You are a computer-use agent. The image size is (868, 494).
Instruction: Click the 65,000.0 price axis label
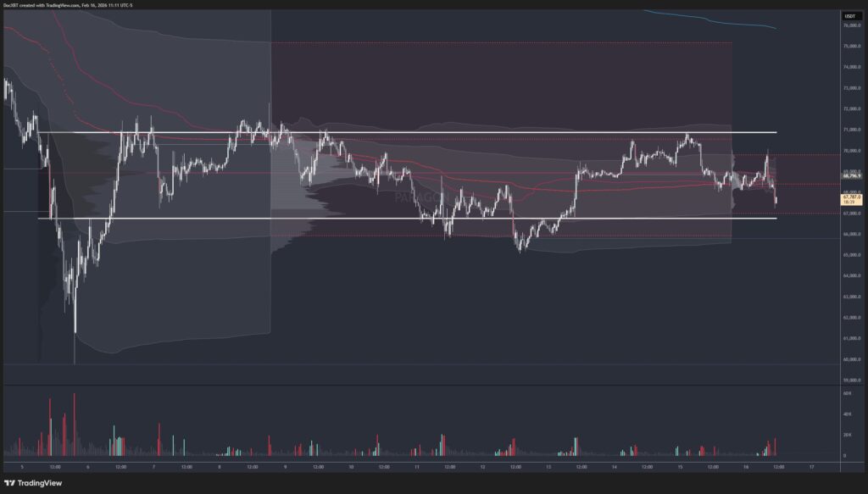point(852,255)
